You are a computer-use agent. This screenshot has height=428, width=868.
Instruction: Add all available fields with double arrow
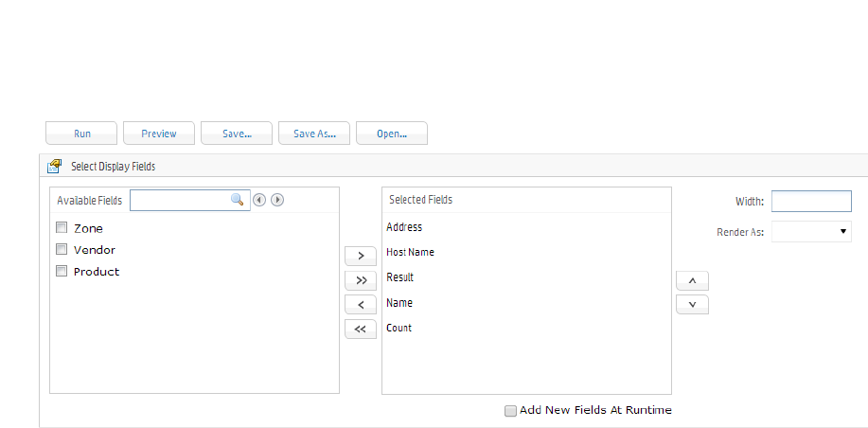point(361,280)
